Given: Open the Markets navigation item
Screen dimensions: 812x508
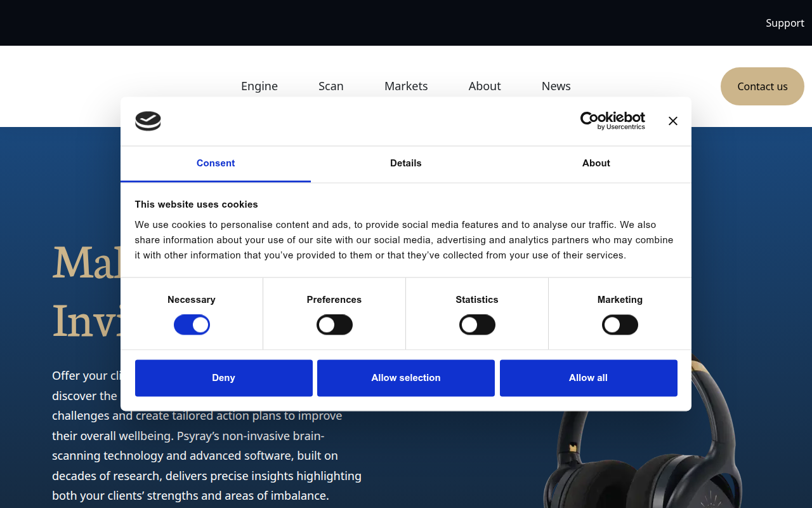Looking at the screenshot, I should point(406,86).
